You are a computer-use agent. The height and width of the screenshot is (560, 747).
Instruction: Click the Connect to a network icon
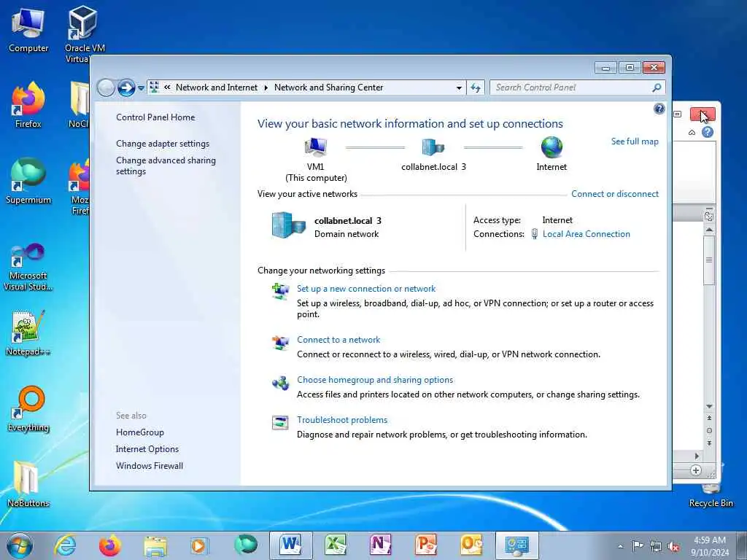pyautogui.click(x=280, y=343)
